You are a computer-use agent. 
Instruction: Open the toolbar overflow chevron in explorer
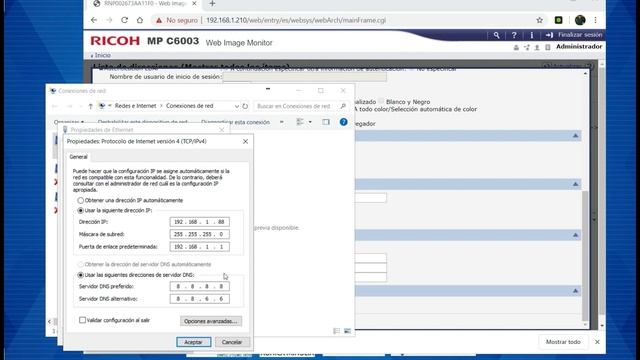pyautogui.click(x=282, y=122)
